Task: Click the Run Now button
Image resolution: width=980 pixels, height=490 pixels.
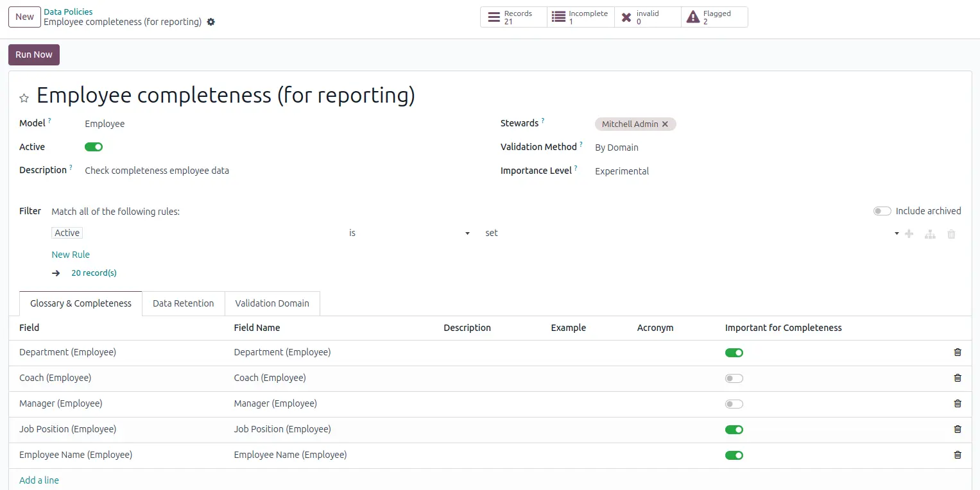Action: 34,55
